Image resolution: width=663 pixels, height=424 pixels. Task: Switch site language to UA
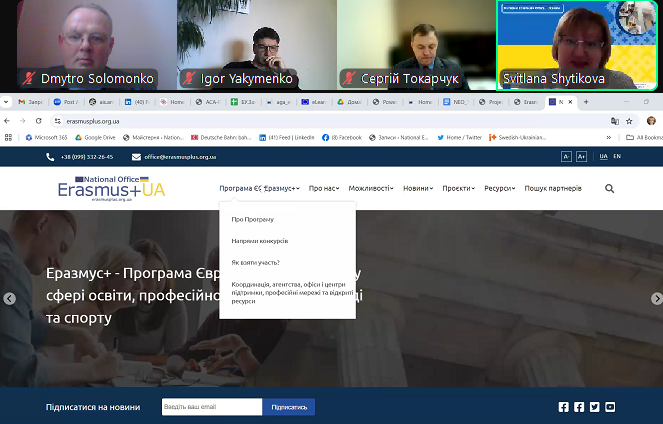(603, 156)
